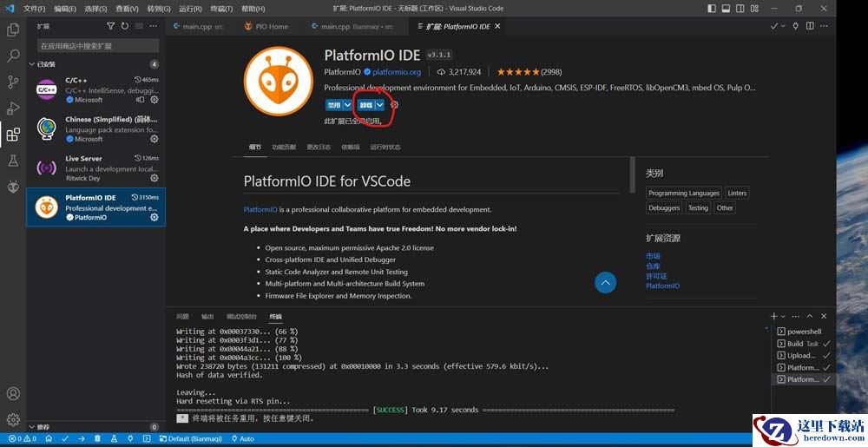
Task: Toggle secondary side bar layout button
Action: click(x=740, y=9)
